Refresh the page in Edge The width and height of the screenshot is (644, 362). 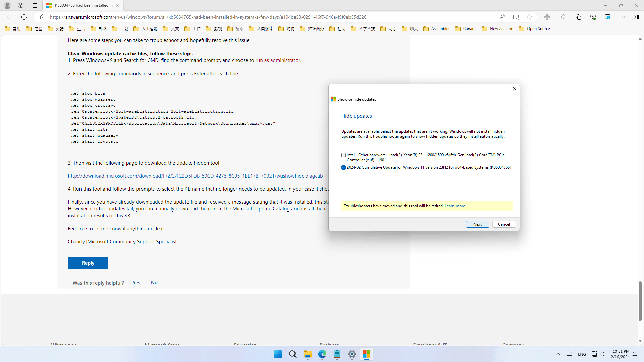24,17
